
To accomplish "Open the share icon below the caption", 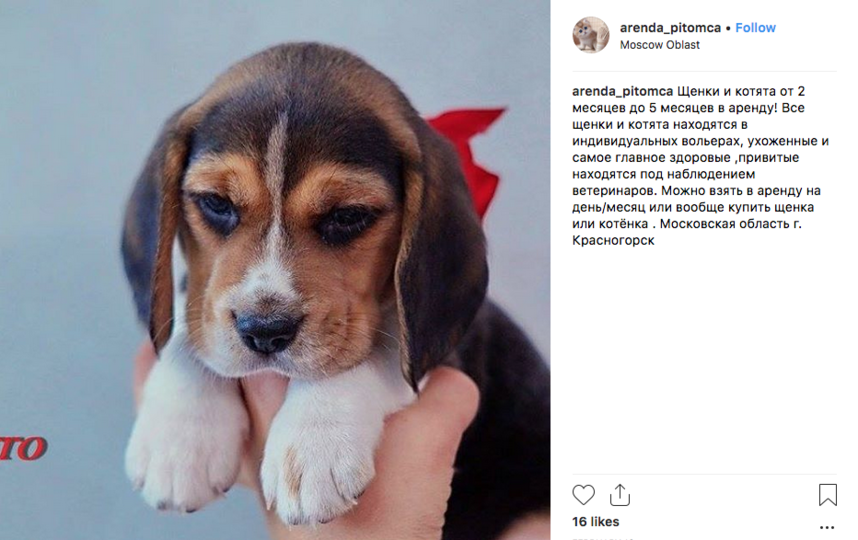I will (x=619, y=495).
